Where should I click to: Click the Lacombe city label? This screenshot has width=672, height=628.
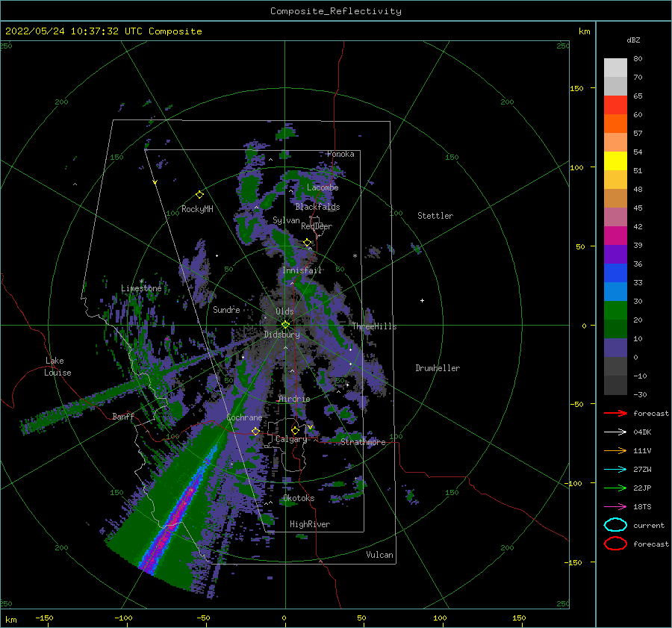pos(323,187)
